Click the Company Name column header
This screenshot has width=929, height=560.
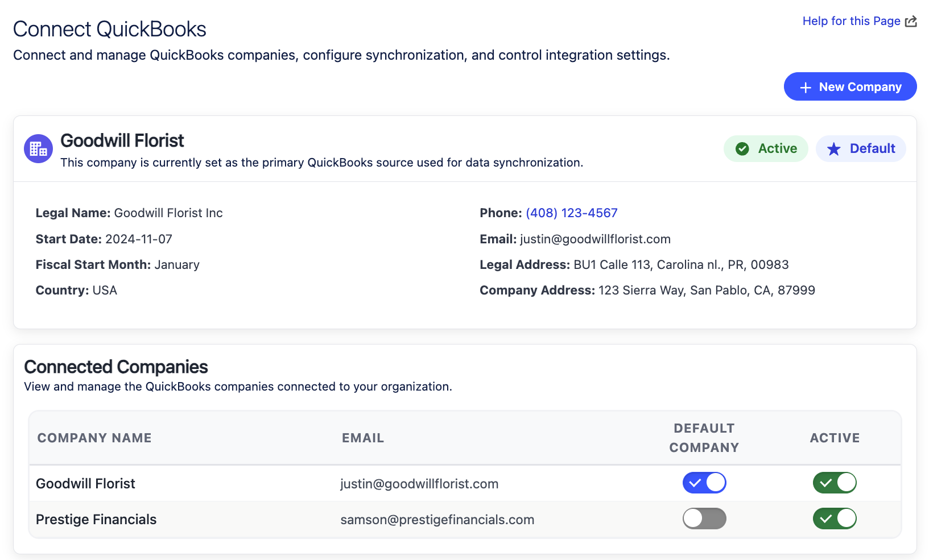tap(94, 438)
